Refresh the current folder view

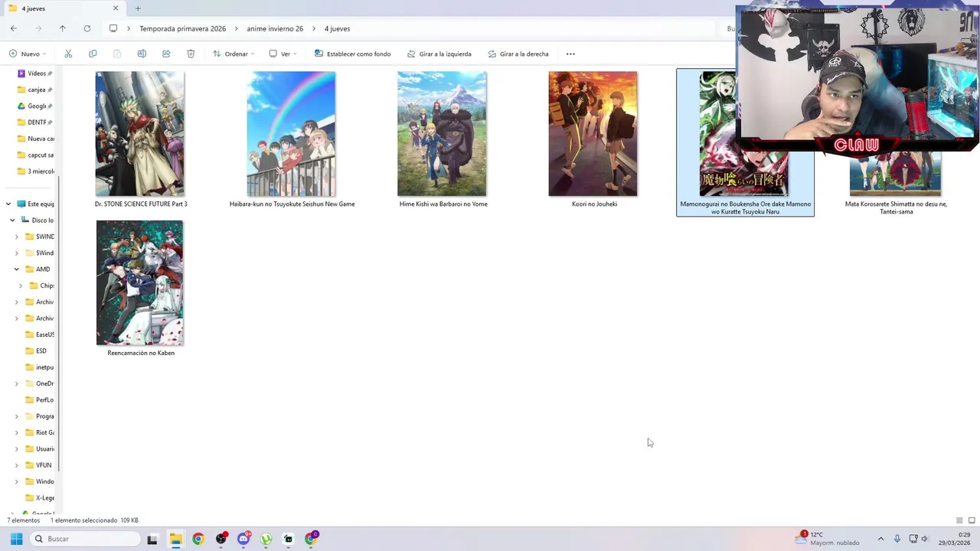(x=87, y=28)
